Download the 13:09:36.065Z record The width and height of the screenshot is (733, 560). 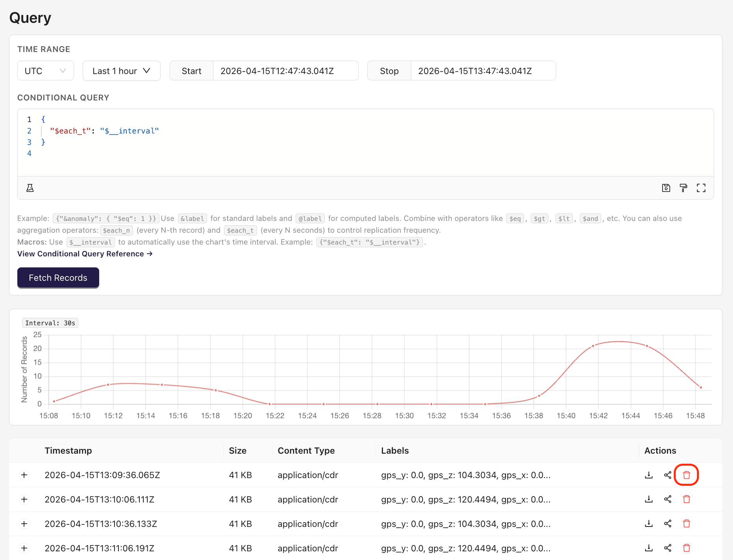[649, 475]
